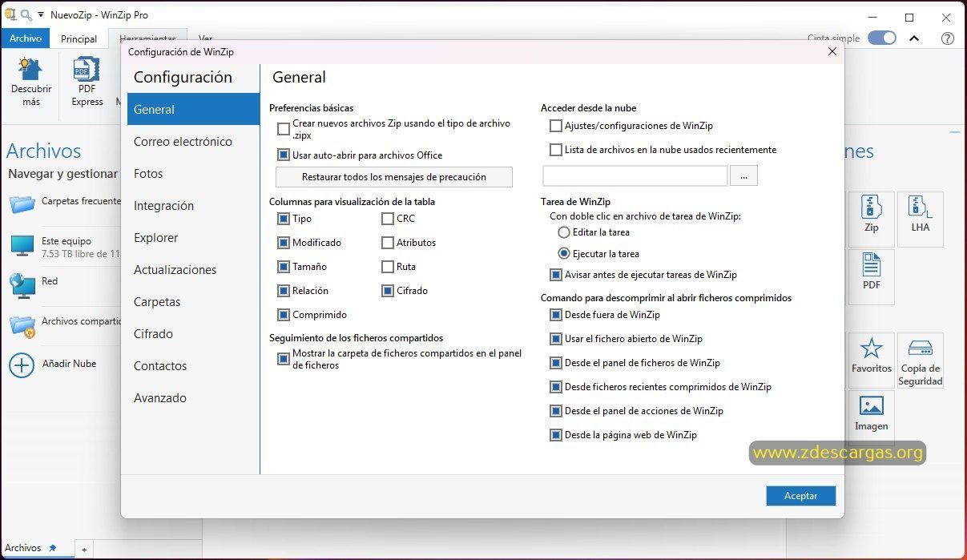Check Lista de archivos en la nube

point(556,150)
